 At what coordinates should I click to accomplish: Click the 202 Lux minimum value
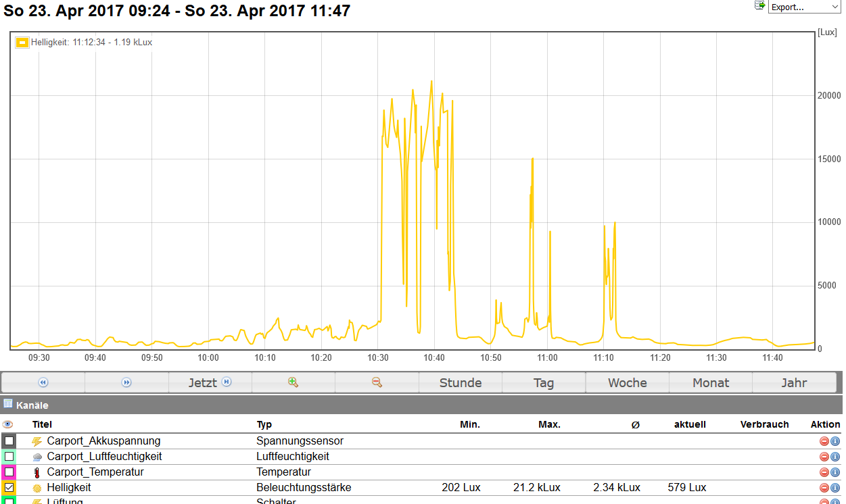click(461, 488)
